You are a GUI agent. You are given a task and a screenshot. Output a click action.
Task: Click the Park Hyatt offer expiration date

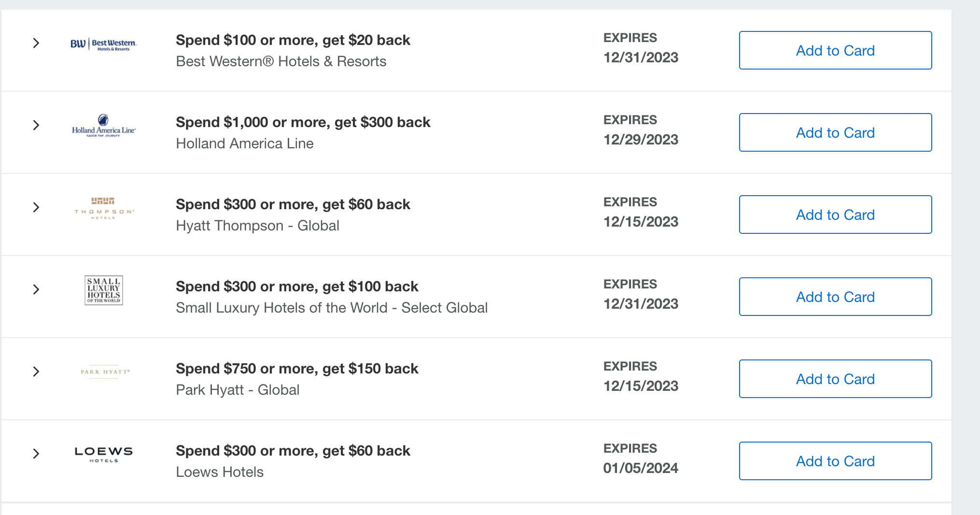coord(641,386)
